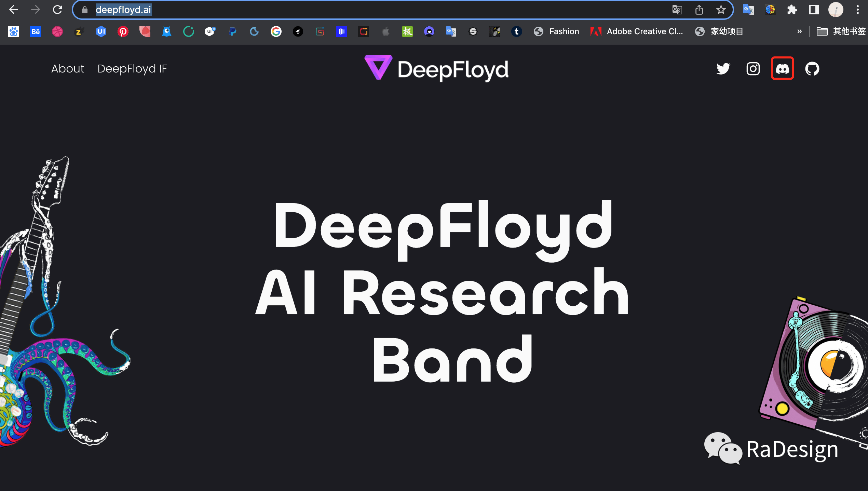
Task: Open DeepFloyd's Instagram page
Action: click(753, 69)
